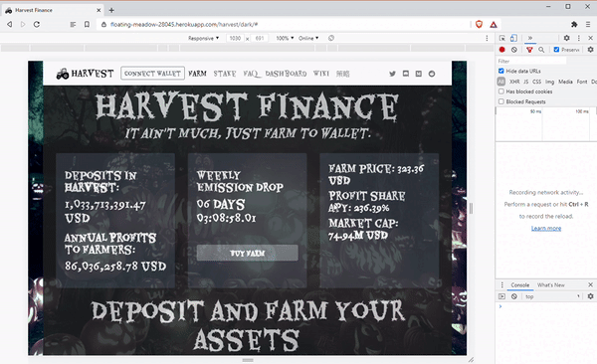Expand the Online throttling dropdown
The width and height of the screenshot is (597, 364).
[308, 38]
